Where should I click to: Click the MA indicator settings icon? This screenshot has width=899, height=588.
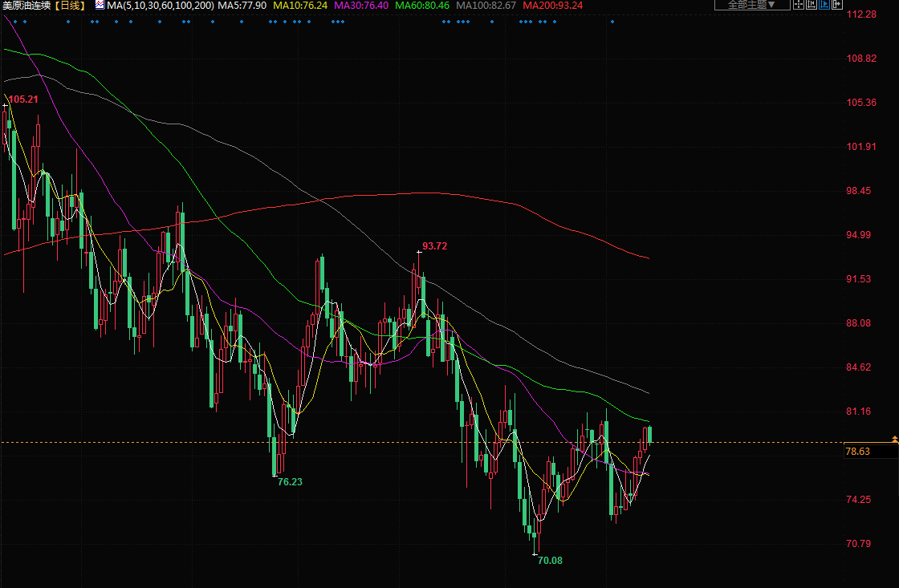pyautogui.click(x=100, y=5)
